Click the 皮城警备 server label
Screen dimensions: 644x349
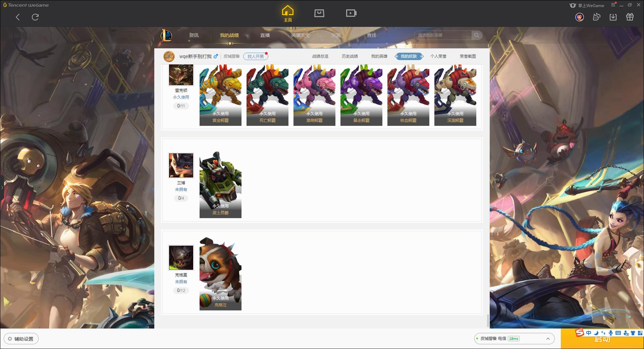pyautogui.click(x=231, y=56)
